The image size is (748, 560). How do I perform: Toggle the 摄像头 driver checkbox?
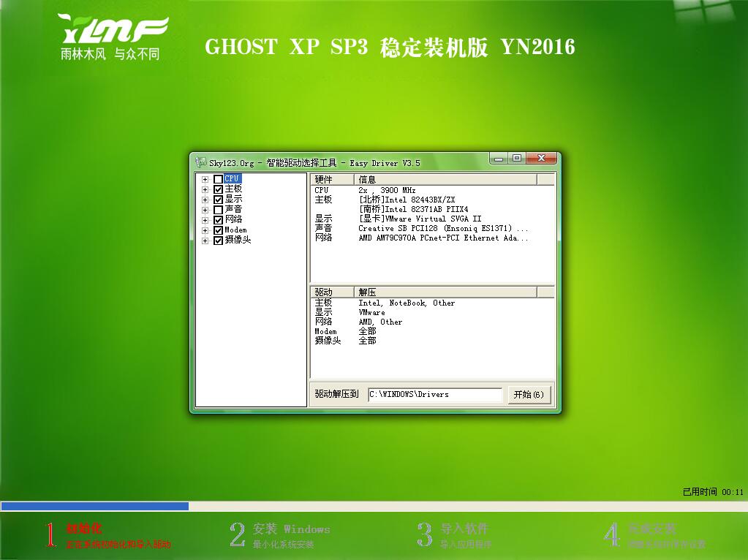218,241
